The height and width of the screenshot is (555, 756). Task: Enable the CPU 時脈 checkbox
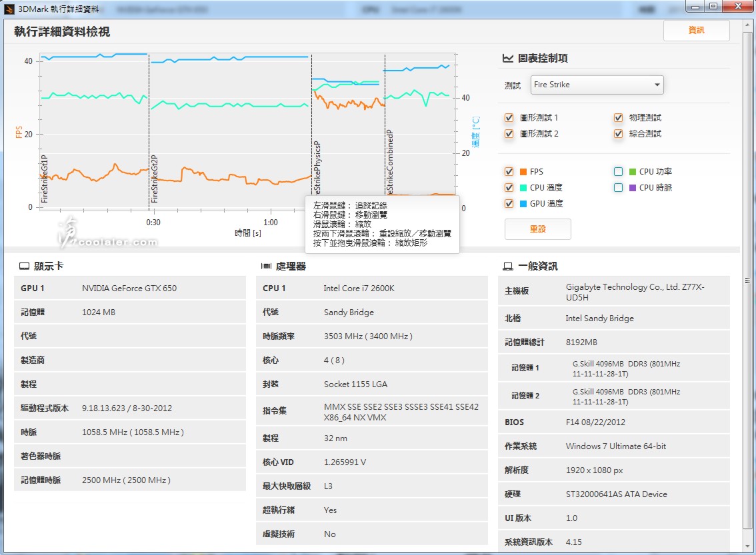[618, 187]
